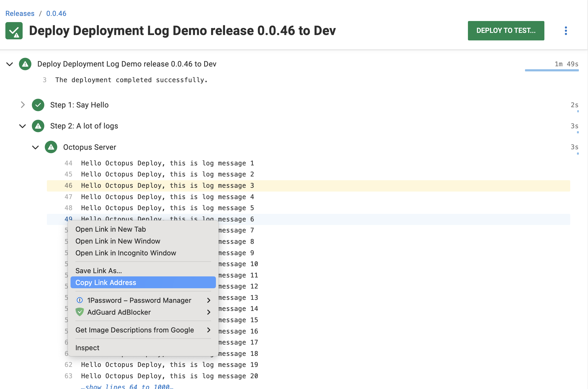Click warning icon of top deployment task
This screenshot has width=588, height=389.
point(25,64)
